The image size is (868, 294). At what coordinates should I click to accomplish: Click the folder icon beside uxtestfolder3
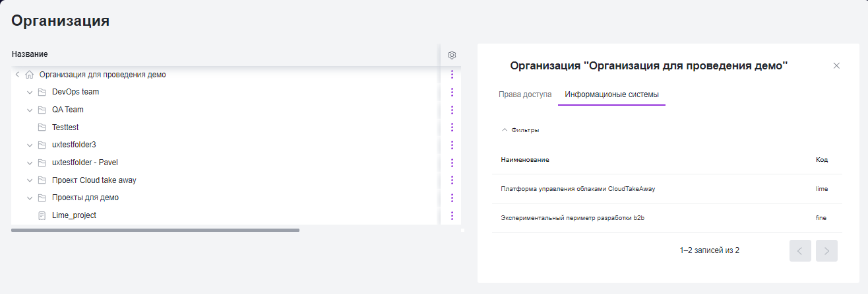(x=42, y=145)
